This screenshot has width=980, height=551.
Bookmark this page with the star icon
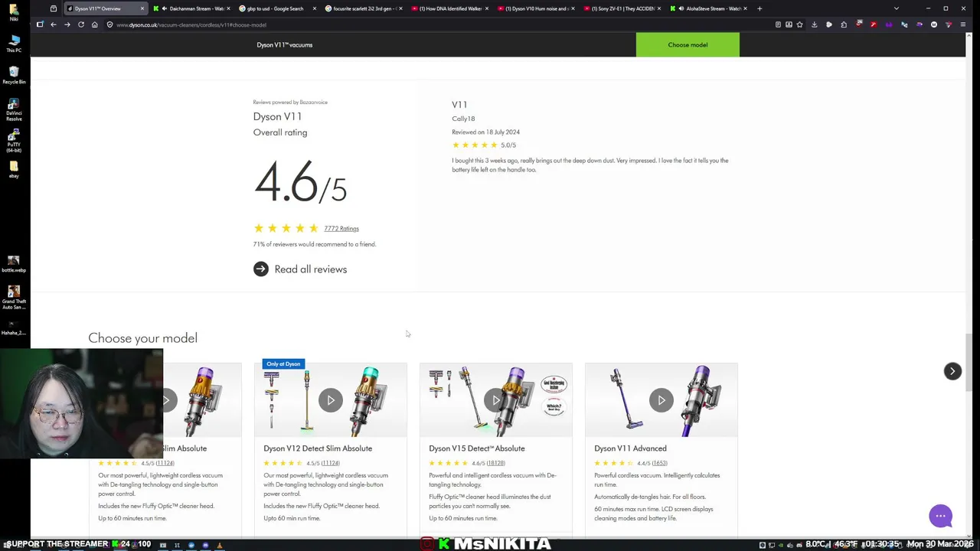pyautogui.click(x=799, y=24)
